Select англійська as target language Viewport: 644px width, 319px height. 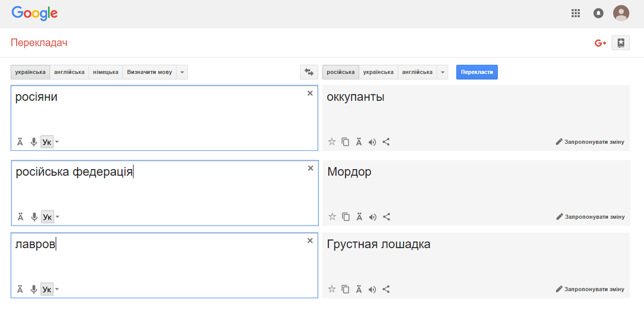pyautogui.click(x=417, y=72)
